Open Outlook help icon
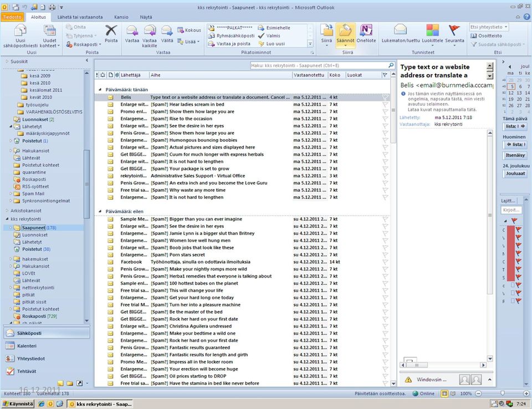Screen dimensions: 532x409 (527, 17)
